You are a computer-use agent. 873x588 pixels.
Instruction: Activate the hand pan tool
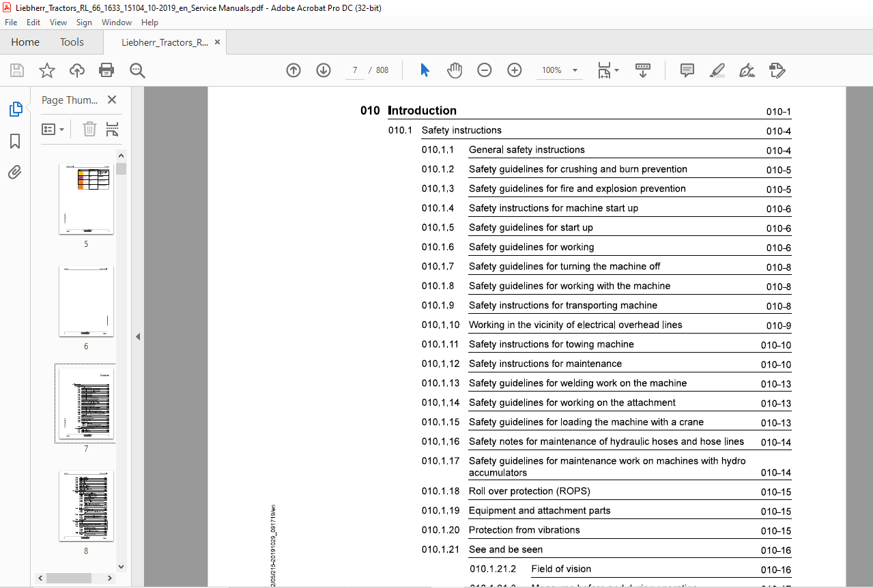(x=455, y=70)
